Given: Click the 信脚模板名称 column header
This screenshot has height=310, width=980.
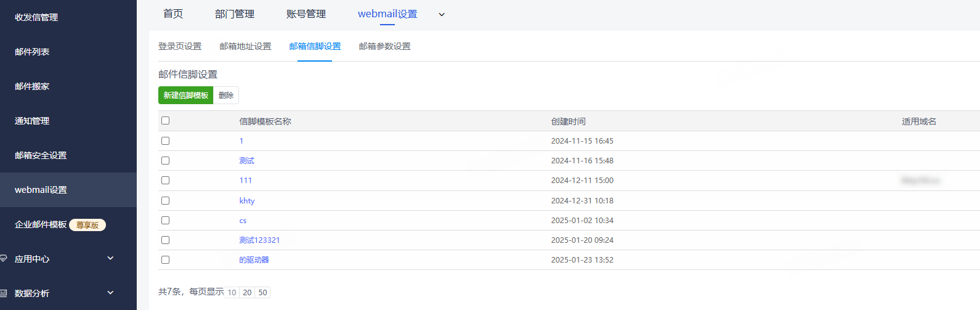Looking at the screenshot, I should click(265, 121).
